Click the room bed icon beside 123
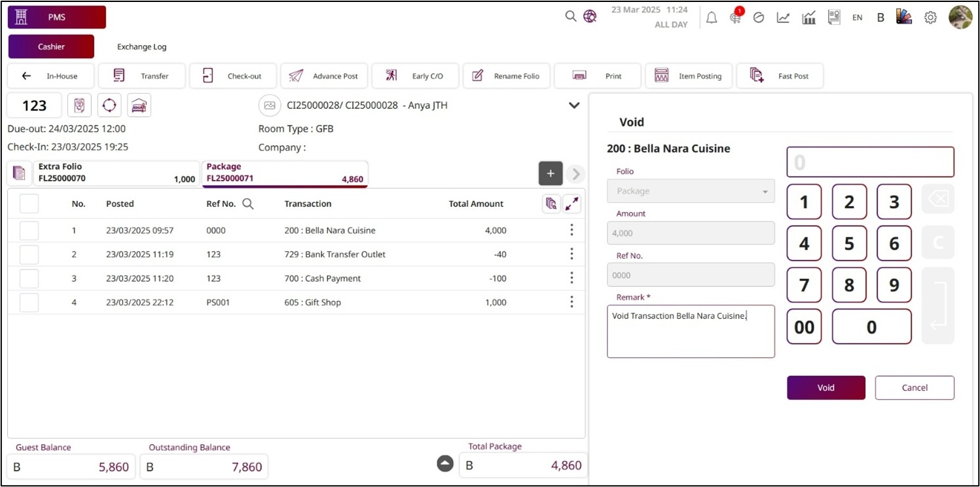Image resolution: width=980 pixels, height=487 pixels. [139, 105]
